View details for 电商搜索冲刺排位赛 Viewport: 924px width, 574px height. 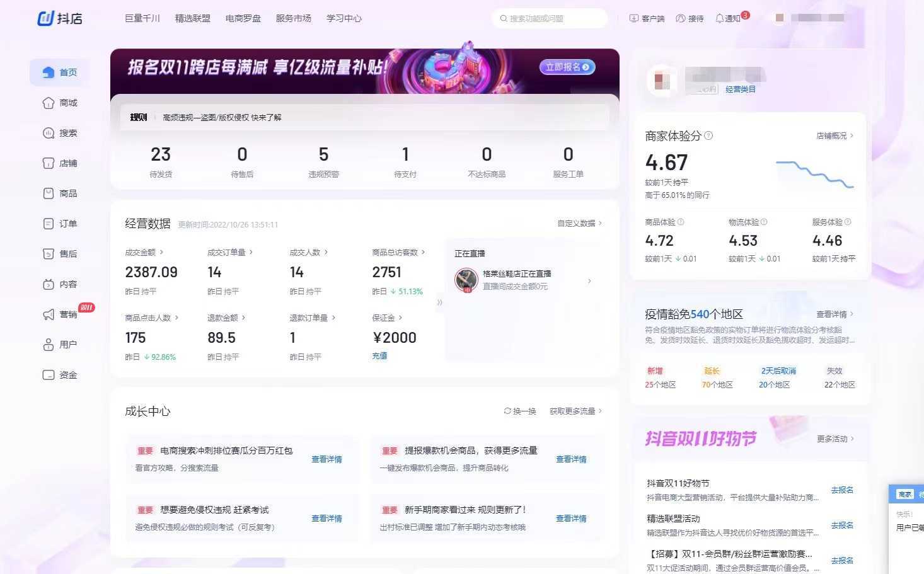[x=326, y=459]
